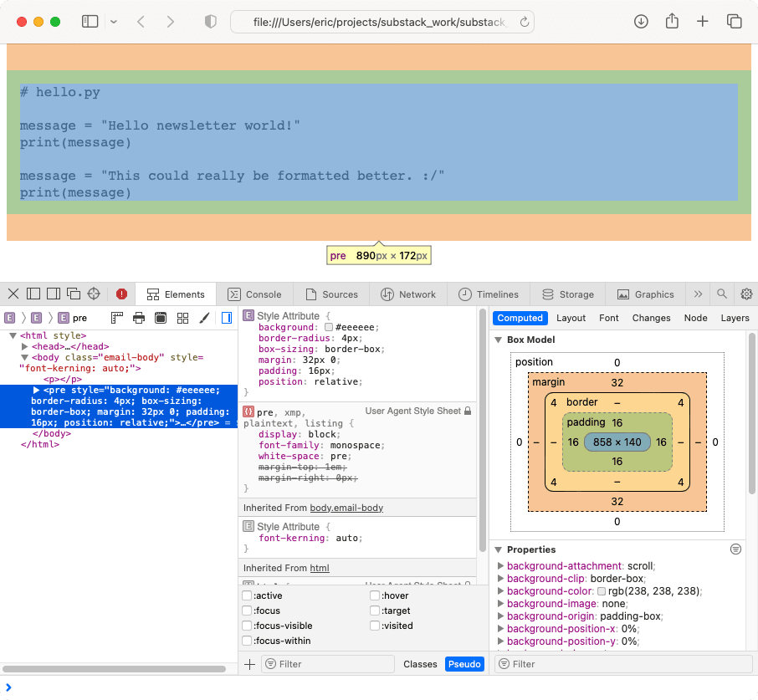Click the styles Filter field
This screenshot has width=758, height=700.
click(328, 664)
